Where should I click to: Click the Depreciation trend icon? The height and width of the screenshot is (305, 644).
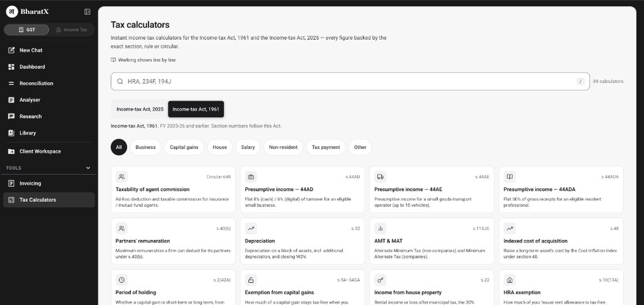pyautogui.click(x=251, y=228)
